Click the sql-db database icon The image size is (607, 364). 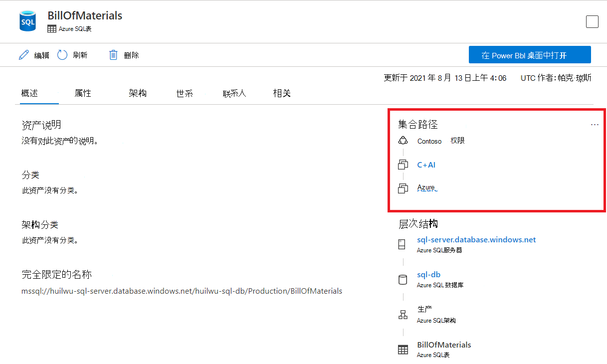pos(403,279)
